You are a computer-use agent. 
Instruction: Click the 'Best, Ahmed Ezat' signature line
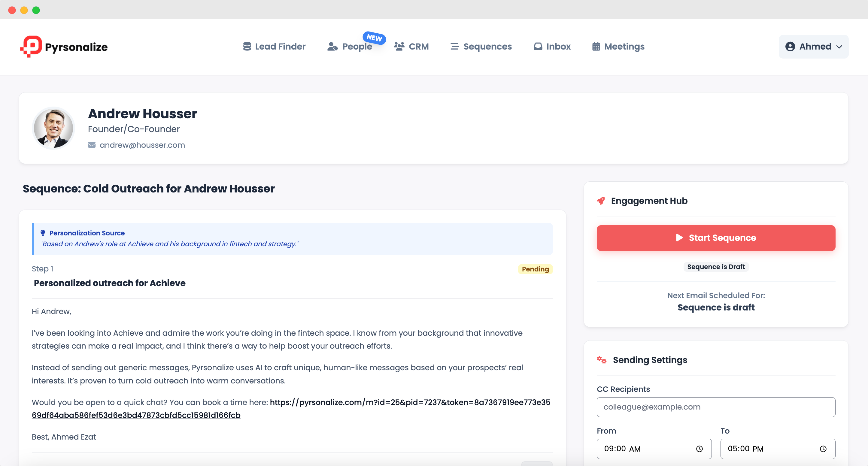click(x=64, y=437)
